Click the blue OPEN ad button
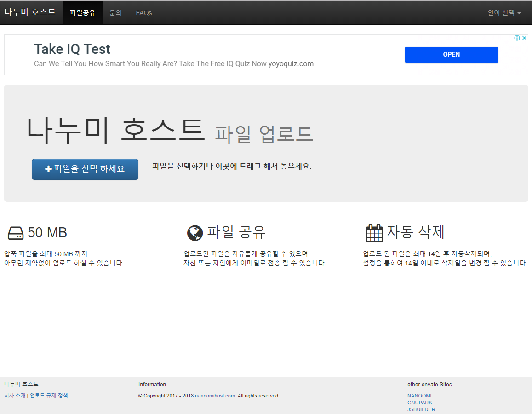 (x=451, y=54)
